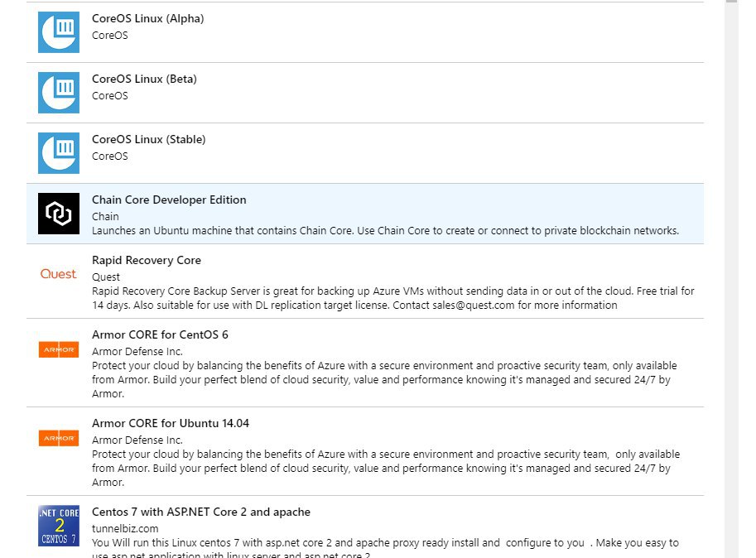
Task: Open the CoreOS Linux (Alpha) title
Action: [x=148, y=18]
